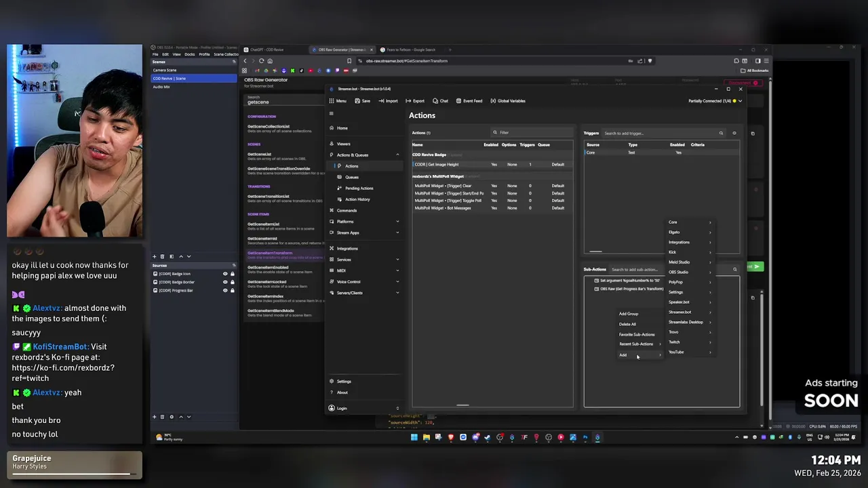Open the YouTube sub-action submenu
The height and width of the screenshot is (488, 868).
[x=690, y=352]
